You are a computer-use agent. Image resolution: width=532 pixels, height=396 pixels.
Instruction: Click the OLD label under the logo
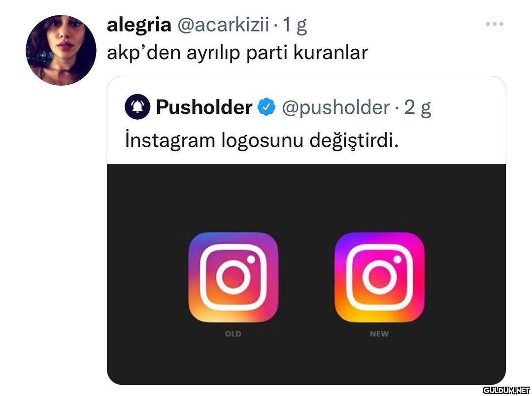[233, 334]
